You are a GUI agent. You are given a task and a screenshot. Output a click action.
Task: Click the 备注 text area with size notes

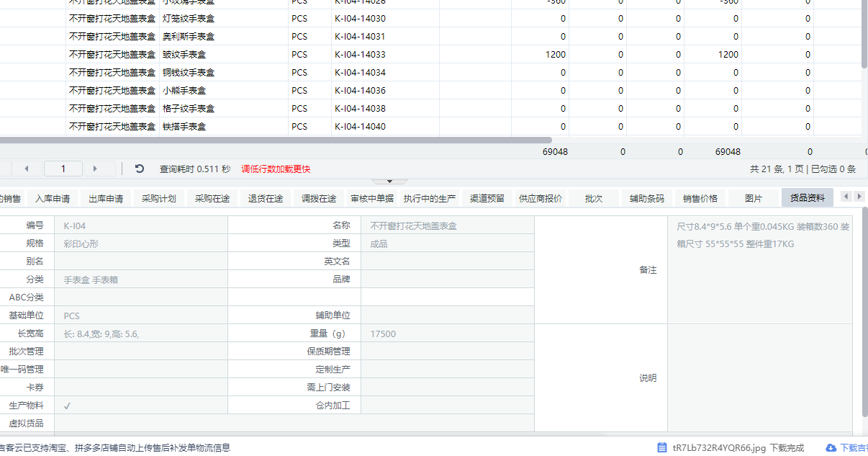tap(760, 270)
